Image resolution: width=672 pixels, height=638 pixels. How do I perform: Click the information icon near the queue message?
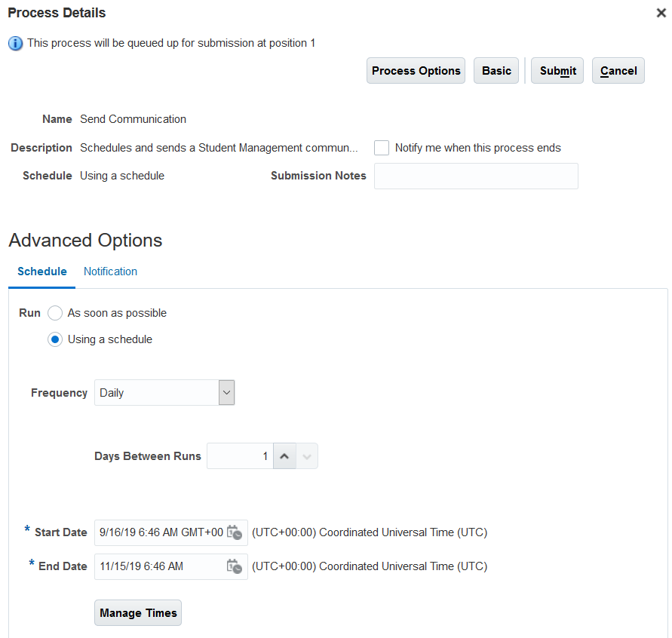[15, 43]
